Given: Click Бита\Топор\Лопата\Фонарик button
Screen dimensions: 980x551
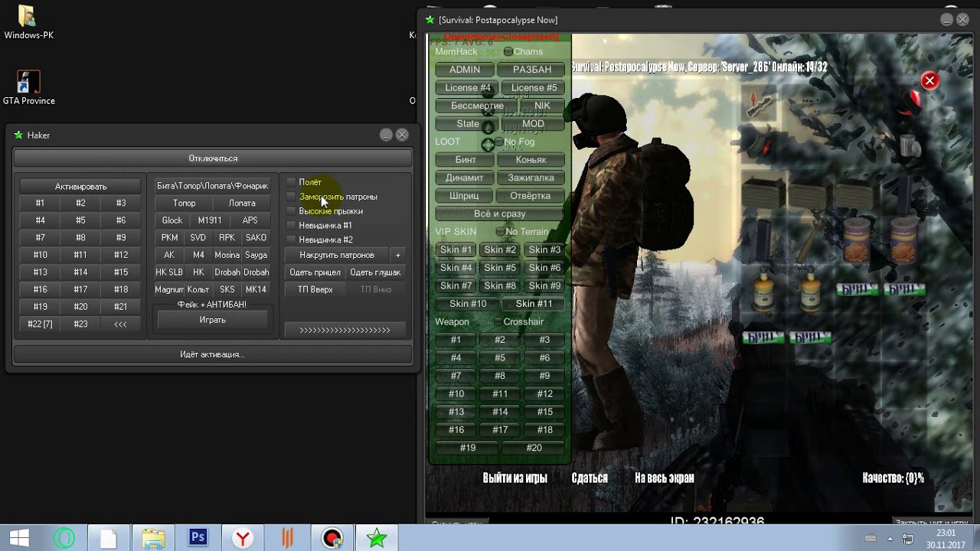Looking at the screenshot, I should click(212, 186).
